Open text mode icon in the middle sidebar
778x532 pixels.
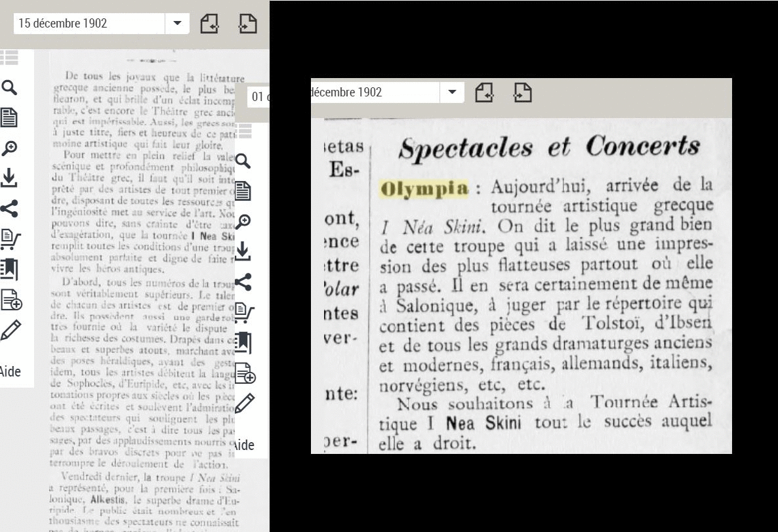click(243, 191)
